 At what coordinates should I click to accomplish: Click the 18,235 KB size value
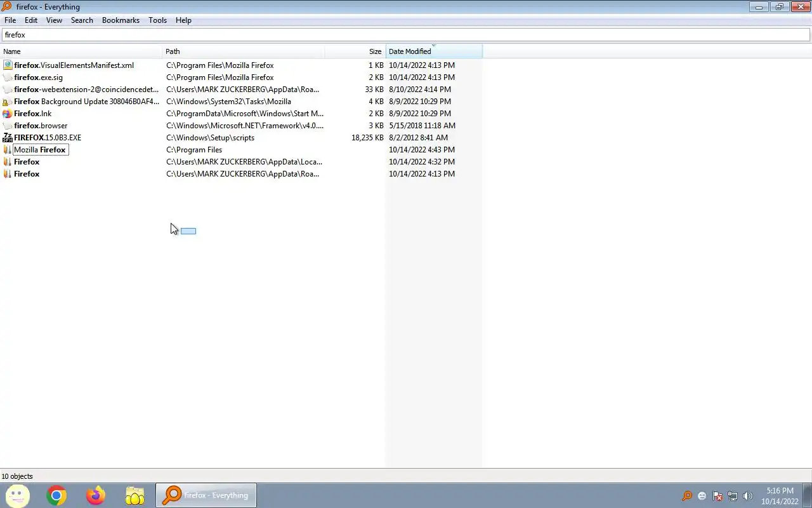pyautogui.click(x=367, y=138)
